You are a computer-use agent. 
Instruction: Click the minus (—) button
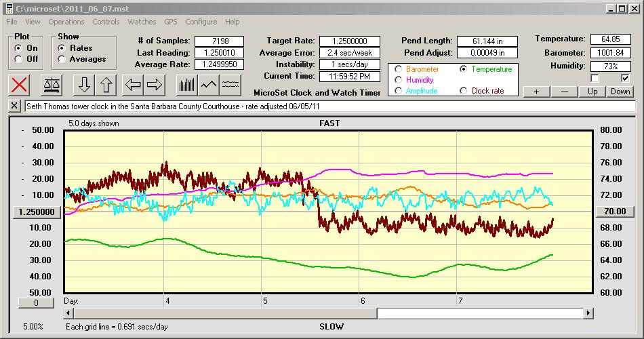click(x=564, y=92)
